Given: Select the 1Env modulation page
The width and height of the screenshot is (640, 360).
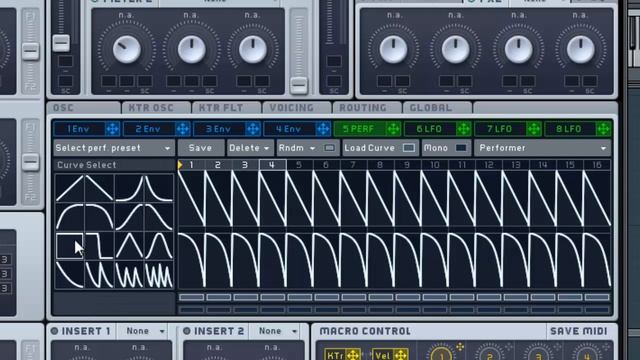Looking at the screenshot, I should point(79,129).
